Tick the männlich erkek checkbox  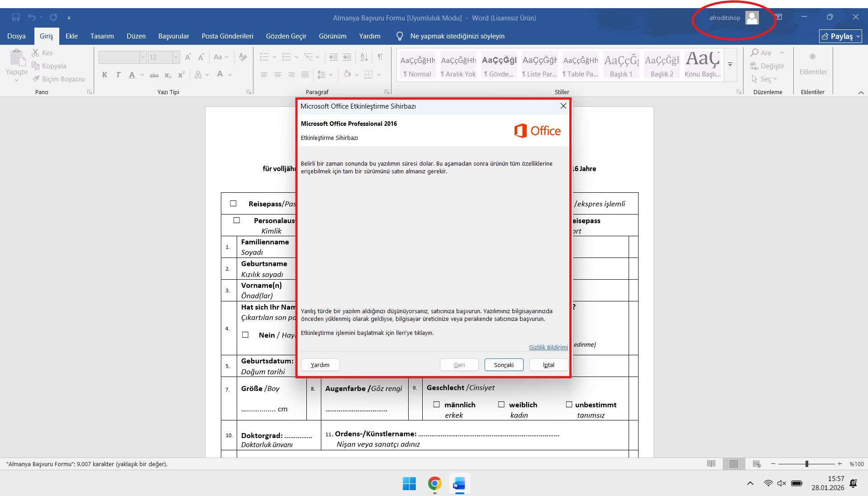pyautogui.click(x=437, y=405)
